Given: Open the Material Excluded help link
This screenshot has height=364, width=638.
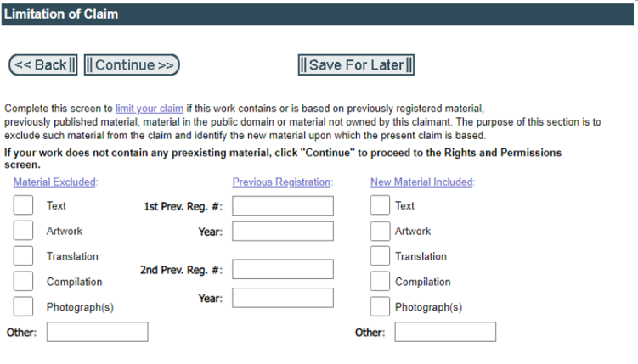Looking at the screenshot, I should 55,182.
